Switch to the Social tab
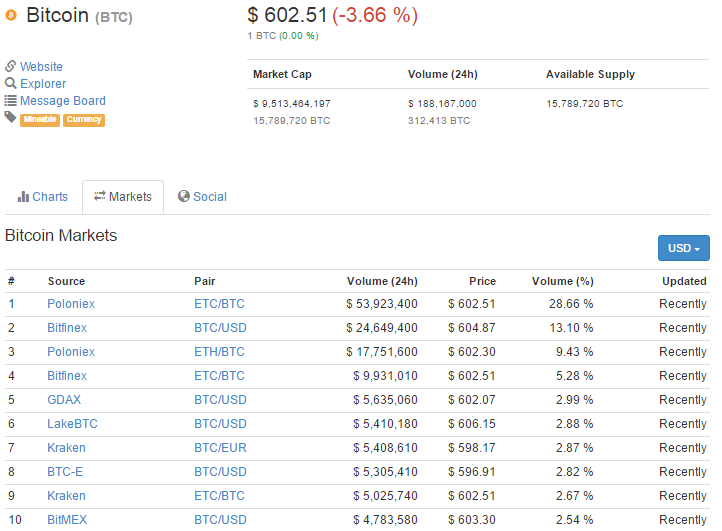This screenshot has width=722, height=531. click(x=203, y=197)
